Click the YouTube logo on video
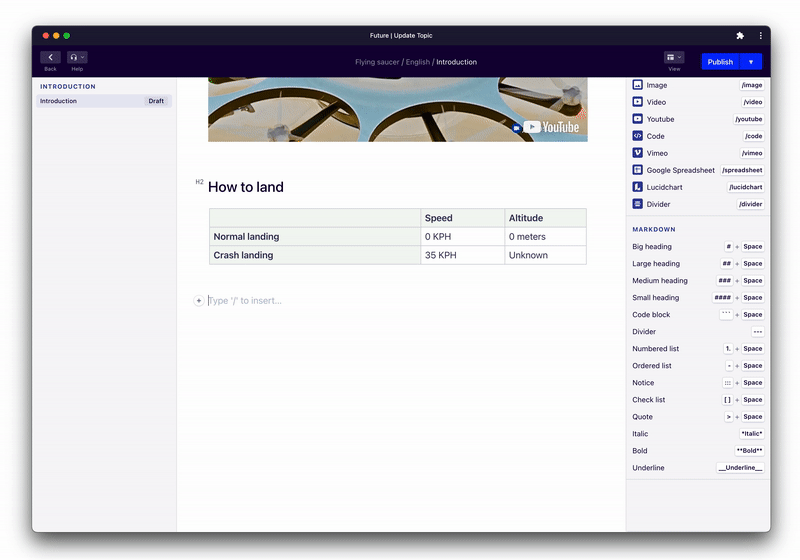 [552, 127]
